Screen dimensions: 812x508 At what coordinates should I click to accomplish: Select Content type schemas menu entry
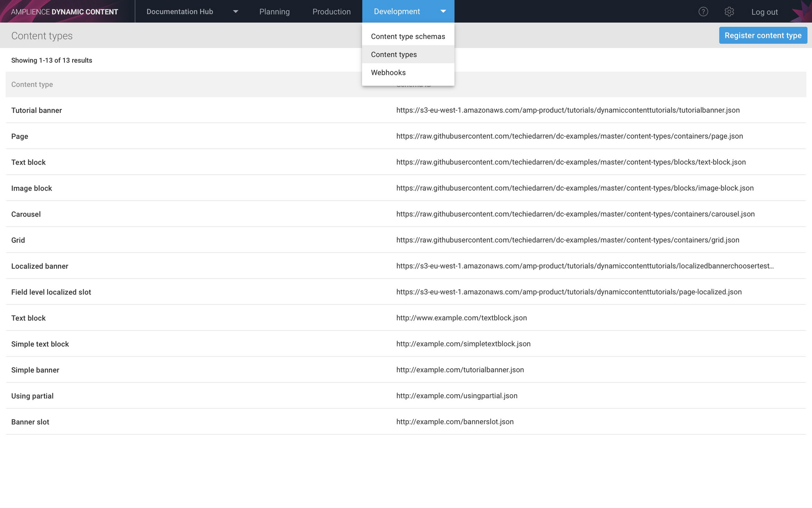408,36
